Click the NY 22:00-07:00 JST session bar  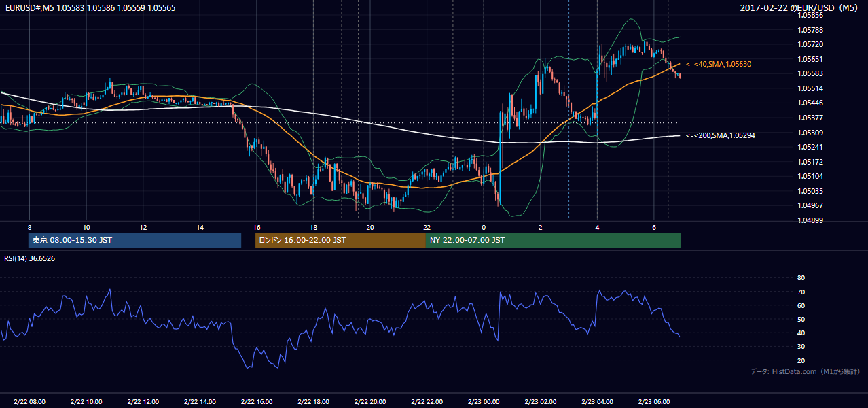tap(554, 240)
